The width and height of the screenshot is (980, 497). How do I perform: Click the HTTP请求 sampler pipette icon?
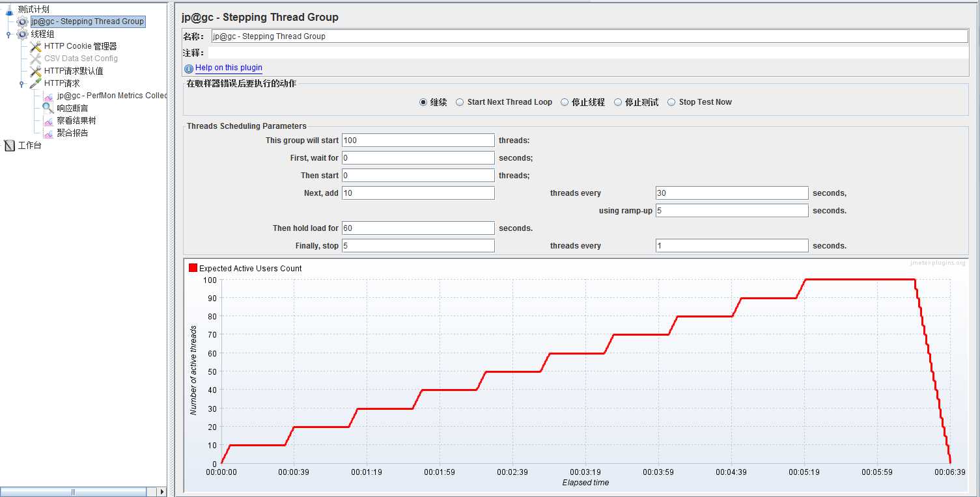(x=36, y=83)
